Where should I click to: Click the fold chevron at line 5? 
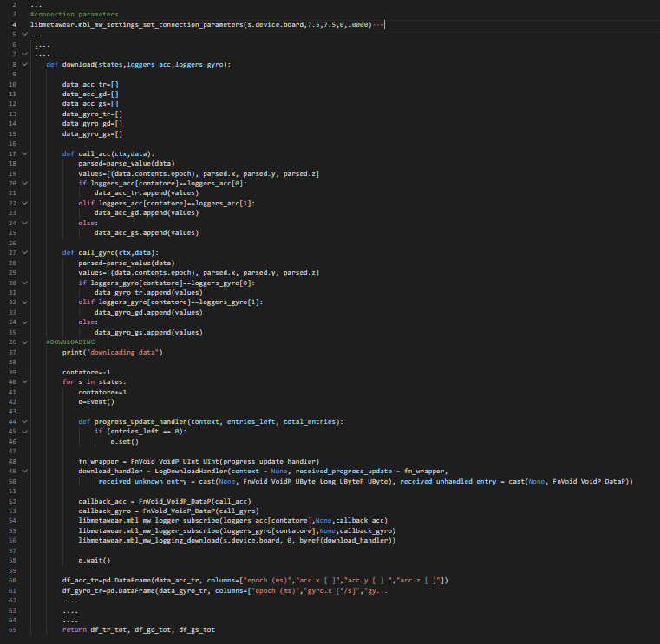pyautogui.click(x=23, y=35)
